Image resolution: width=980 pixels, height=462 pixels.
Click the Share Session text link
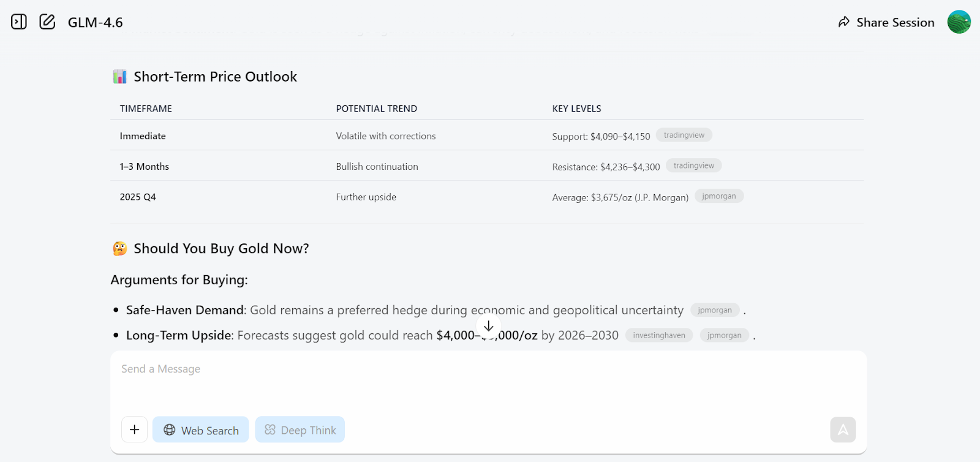[x=895, y=23]
